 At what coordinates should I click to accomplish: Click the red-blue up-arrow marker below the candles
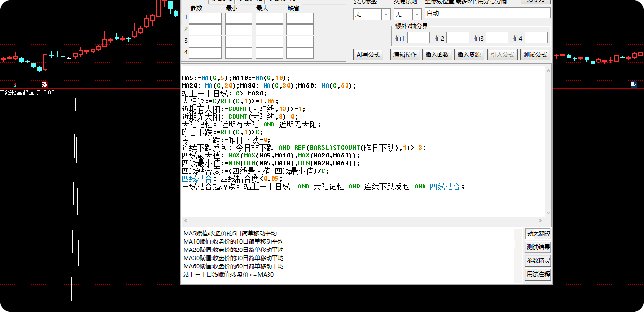point(15,85)
